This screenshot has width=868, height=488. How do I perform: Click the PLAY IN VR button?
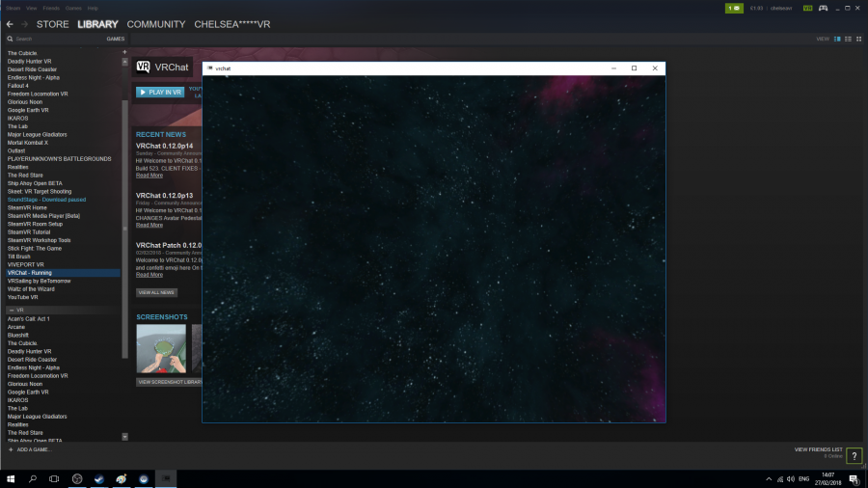(x=160, y=93)
